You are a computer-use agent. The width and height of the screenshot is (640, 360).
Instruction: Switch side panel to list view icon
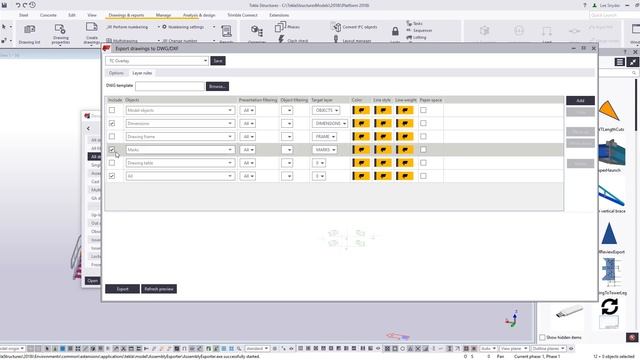pyautogui.click(x=620, y=62)
